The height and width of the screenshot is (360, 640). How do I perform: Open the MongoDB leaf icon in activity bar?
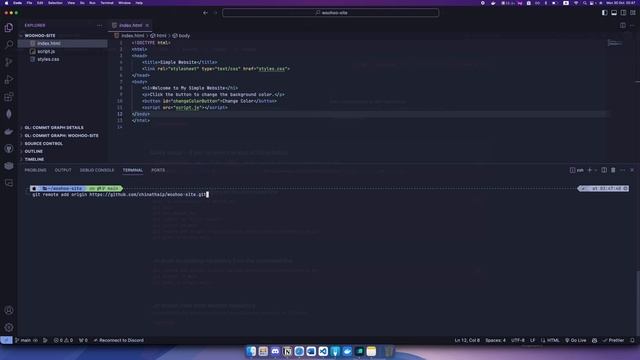coord(9,114)
